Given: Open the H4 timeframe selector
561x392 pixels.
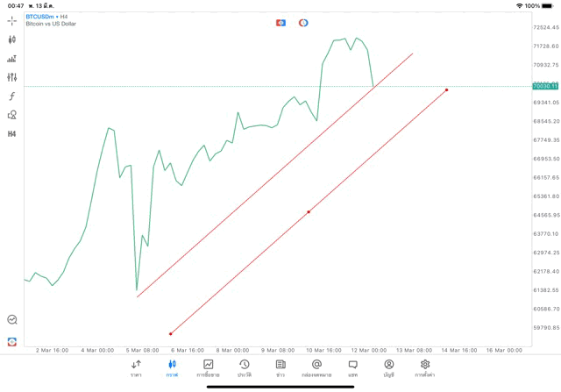Looking at the screenshot, I should pyautogui.click(x=12, y=134).
